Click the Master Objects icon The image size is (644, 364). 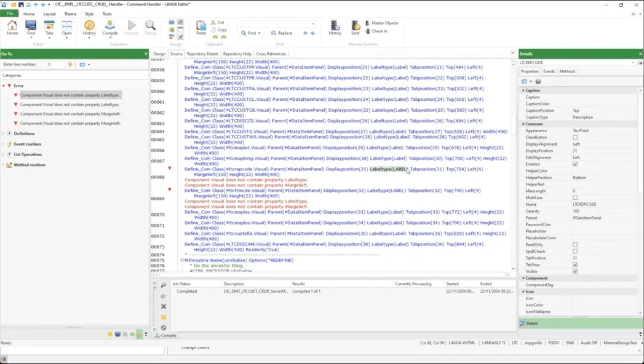pyautogui.click(x=368, y=23)
